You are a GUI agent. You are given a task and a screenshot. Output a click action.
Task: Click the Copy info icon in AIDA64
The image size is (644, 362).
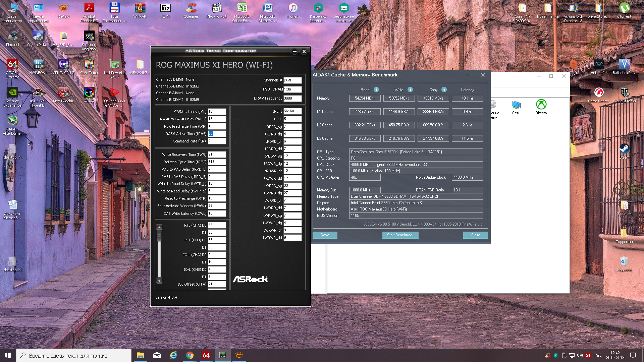[x=444, y=89]
